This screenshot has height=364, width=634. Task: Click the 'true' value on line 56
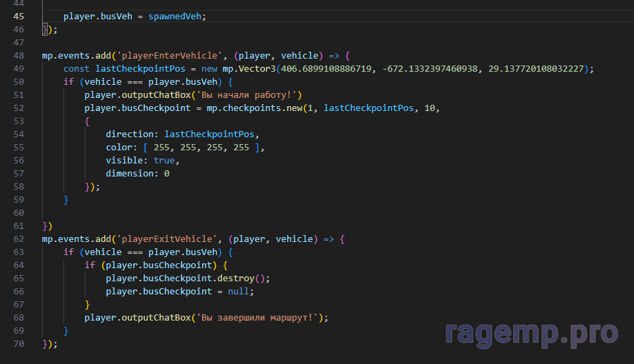click(x=164, y=161)
